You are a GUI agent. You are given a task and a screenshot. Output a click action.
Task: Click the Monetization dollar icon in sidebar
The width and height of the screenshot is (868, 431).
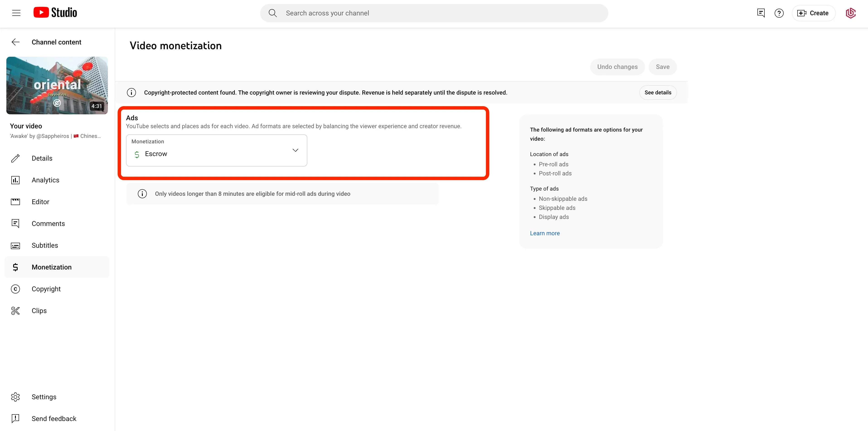coord(15,267)
